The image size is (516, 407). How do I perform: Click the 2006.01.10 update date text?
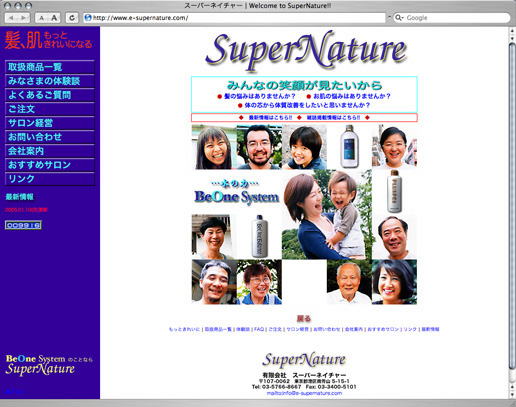[x=26, y=210]
